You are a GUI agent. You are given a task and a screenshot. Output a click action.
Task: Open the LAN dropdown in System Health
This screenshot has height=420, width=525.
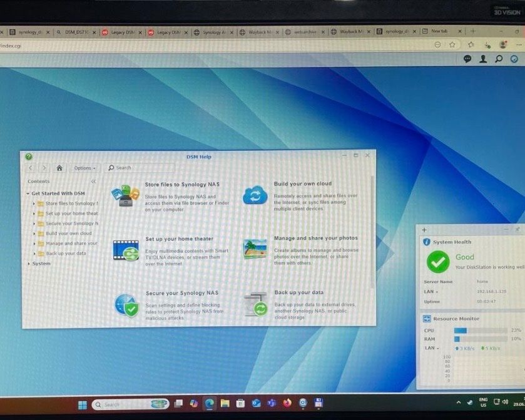coord(431,292)
